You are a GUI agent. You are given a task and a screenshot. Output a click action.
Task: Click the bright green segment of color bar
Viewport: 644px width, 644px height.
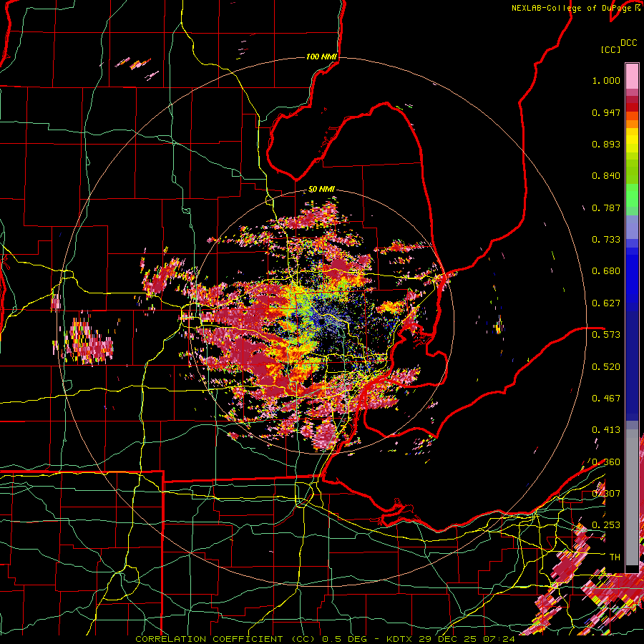(x=632, y=195)
